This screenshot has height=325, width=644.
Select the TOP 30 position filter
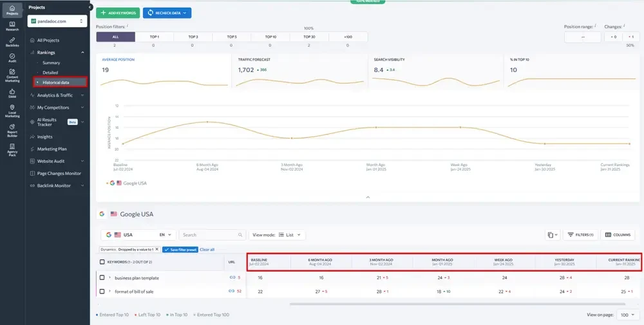point(309,37)
